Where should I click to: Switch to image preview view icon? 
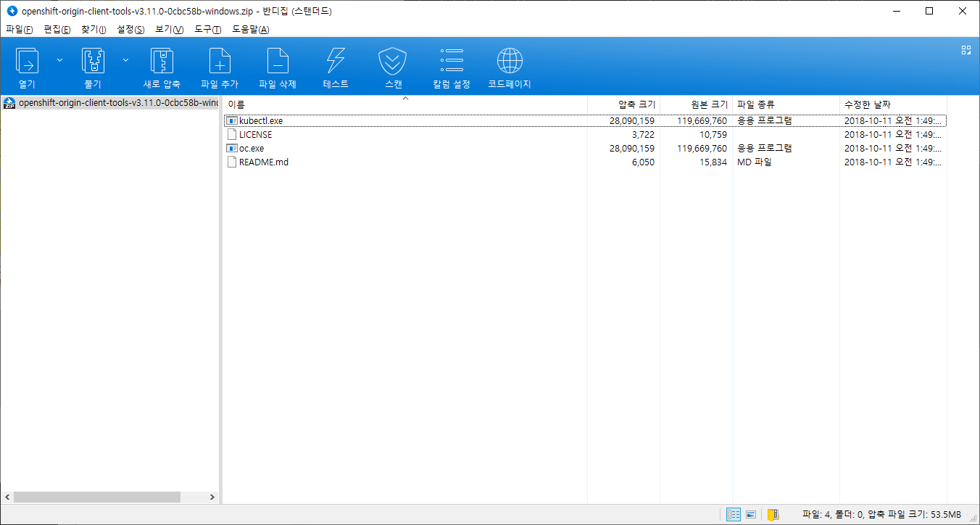pyautogui.click(x=751, y=515)
